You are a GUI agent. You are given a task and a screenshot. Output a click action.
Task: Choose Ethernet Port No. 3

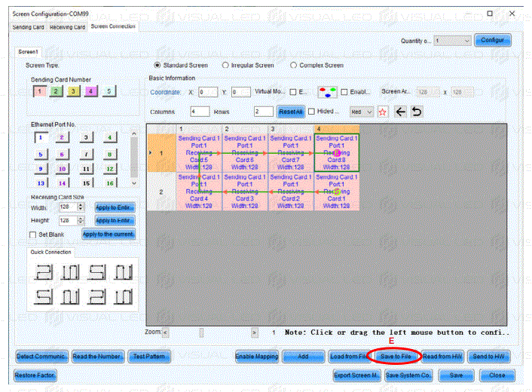[86, 137]
